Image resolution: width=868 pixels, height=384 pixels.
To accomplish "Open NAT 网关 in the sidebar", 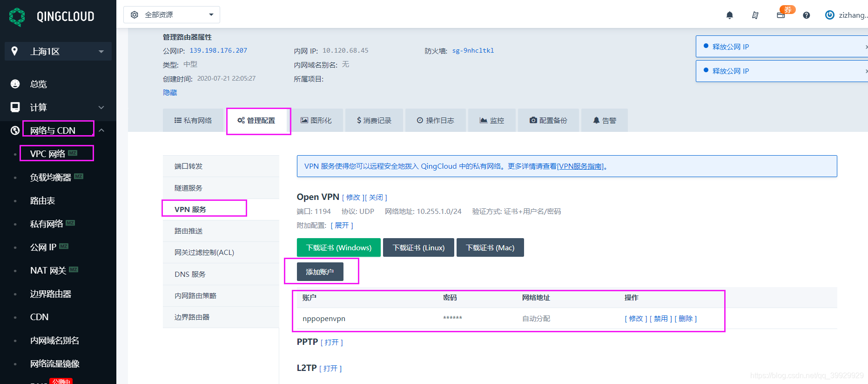I will (x=48, y=270).
